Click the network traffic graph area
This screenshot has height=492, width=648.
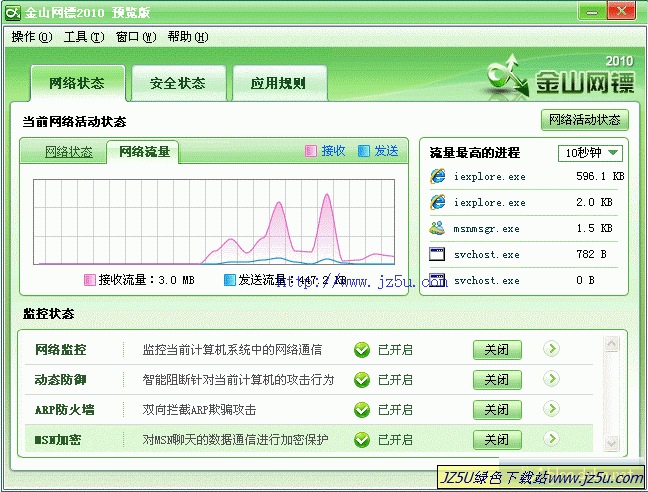point(214,222)
